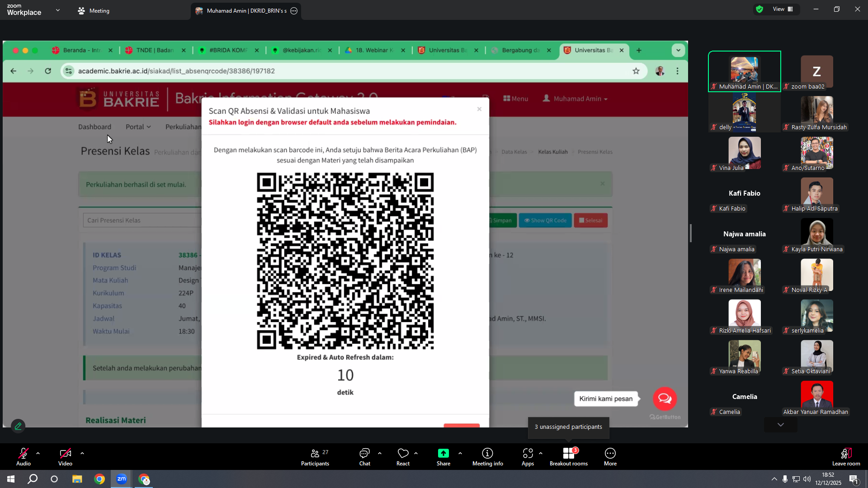This screenshot has width=868, height=488.
Task: Send a reaction with React
Action: tap(403, 456)
